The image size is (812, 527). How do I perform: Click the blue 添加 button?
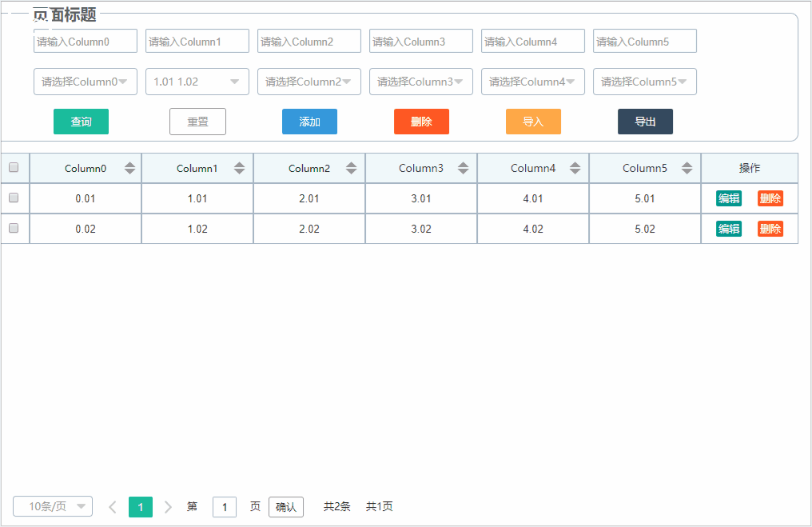point(309,122)
